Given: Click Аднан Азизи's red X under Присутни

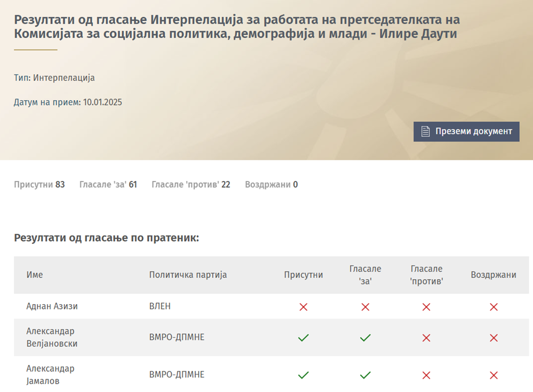Looking at the screenshot, I should [x=303, y=307].
